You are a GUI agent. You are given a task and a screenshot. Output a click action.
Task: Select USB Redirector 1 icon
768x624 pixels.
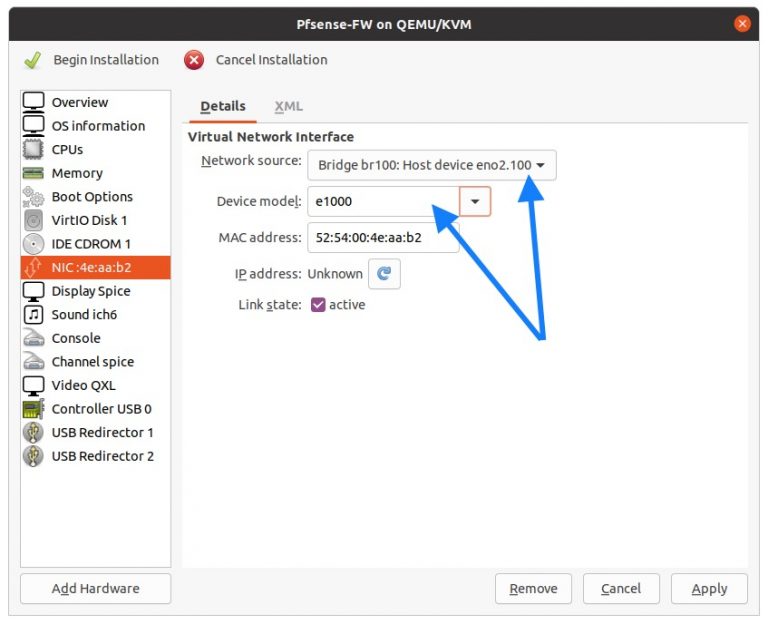point(33,432)
